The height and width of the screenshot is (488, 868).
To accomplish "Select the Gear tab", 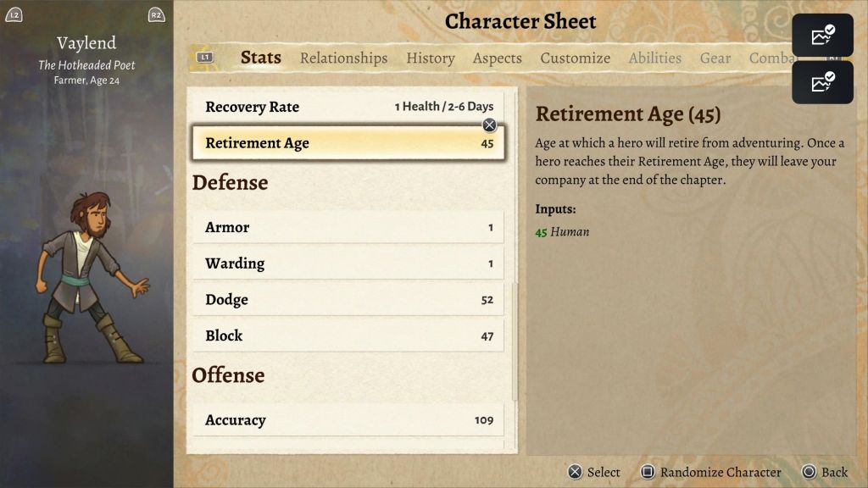I will 715,58.
